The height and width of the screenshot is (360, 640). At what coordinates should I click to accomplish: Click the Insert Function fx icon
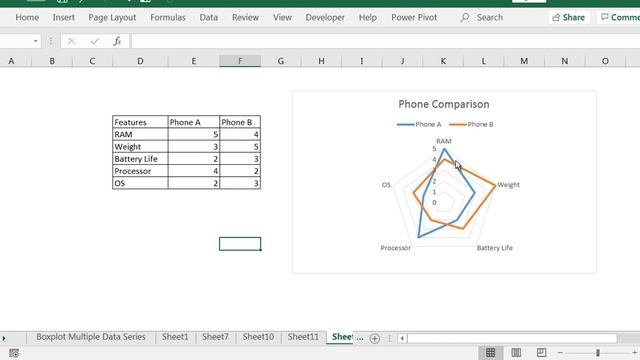pos(118,41)
